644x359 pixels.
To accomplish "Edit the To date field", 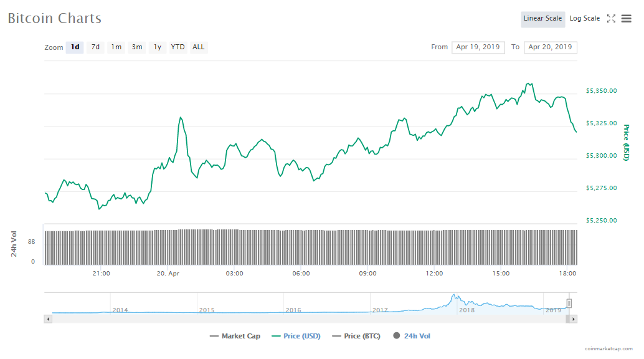I will [550, 47].
